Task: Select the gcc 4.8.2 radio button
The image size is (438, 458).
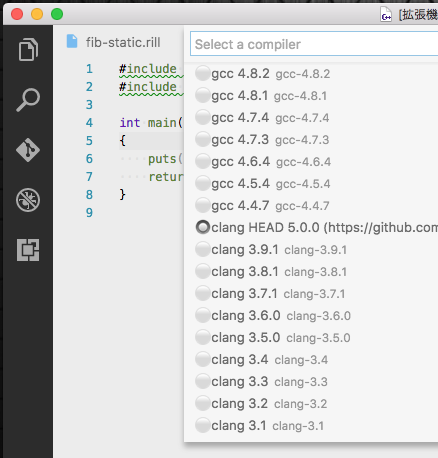Action: (203, 73)
